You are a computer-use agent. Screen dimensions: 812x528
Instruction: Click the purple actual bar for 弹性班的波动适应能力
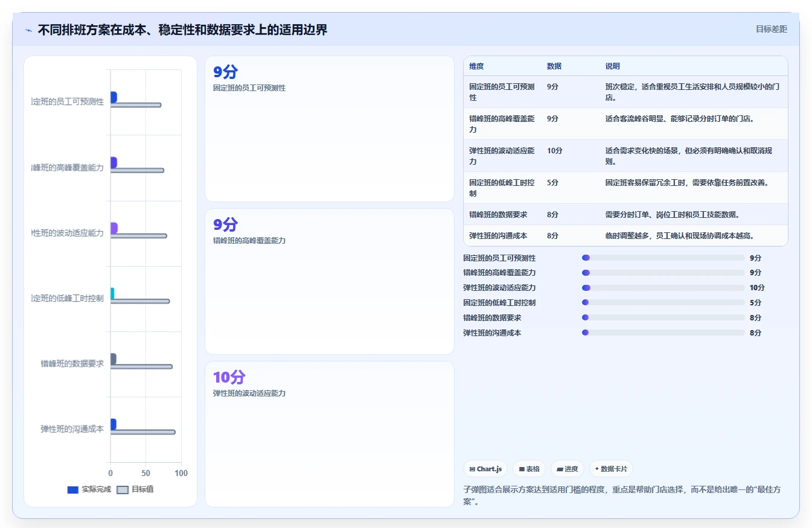(114, 228)
